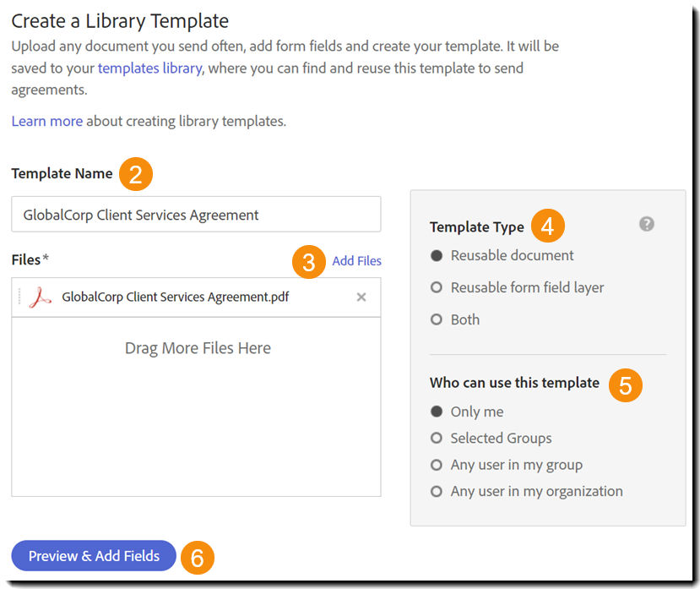Viewport: 700px width, 589px height.
Task: Enable the Only me access option
Action: click(437, 411)
